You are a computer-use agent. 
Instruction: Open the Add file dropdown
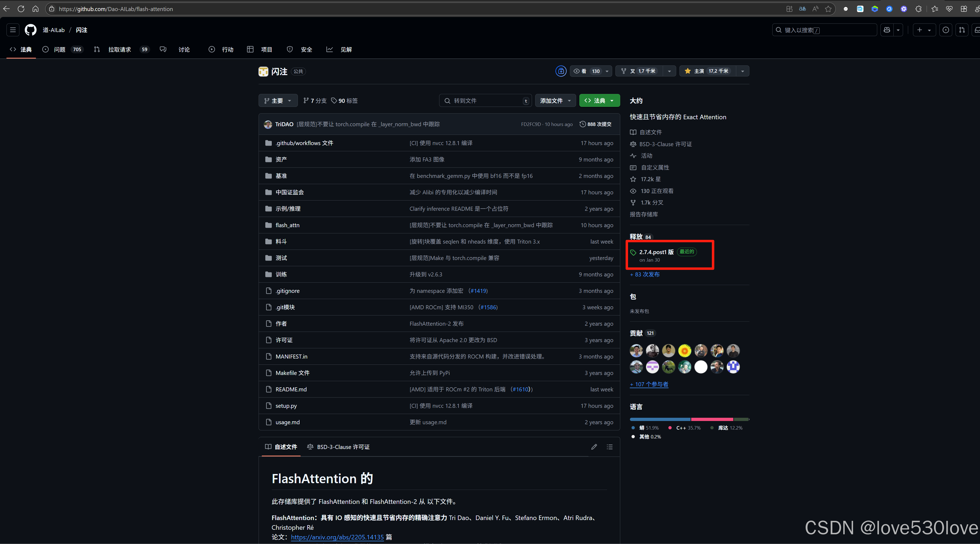555,100
